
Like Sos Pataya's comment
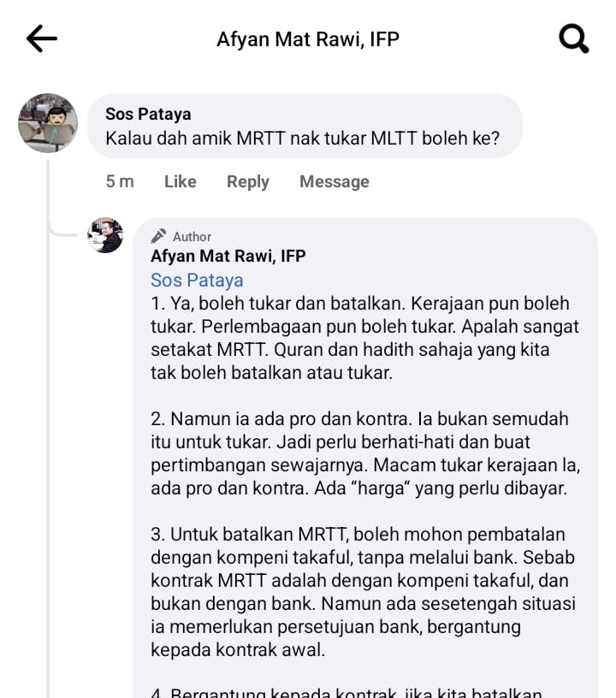[181, 181]
